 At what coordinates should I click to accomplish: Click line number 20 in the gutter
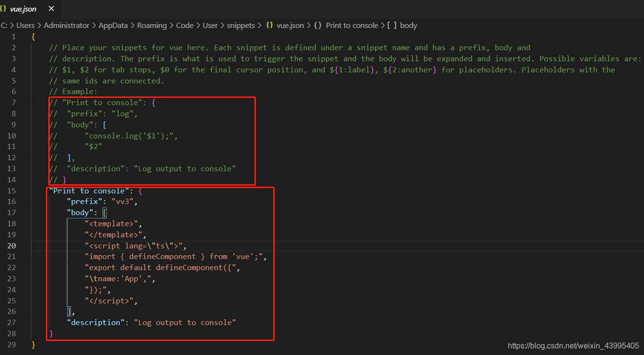pyautogui.click(x=12, y=246)
